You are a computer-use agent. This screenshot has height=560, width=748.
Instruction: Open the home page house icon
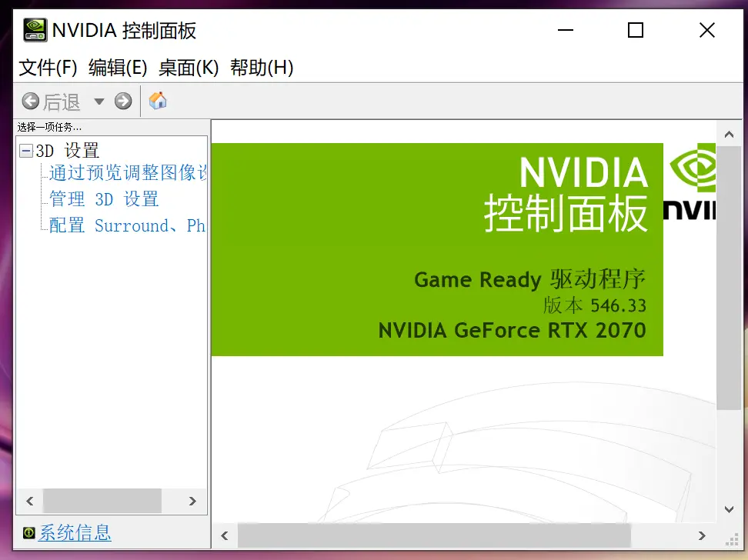pyautogui.click(x=158, y=101)
